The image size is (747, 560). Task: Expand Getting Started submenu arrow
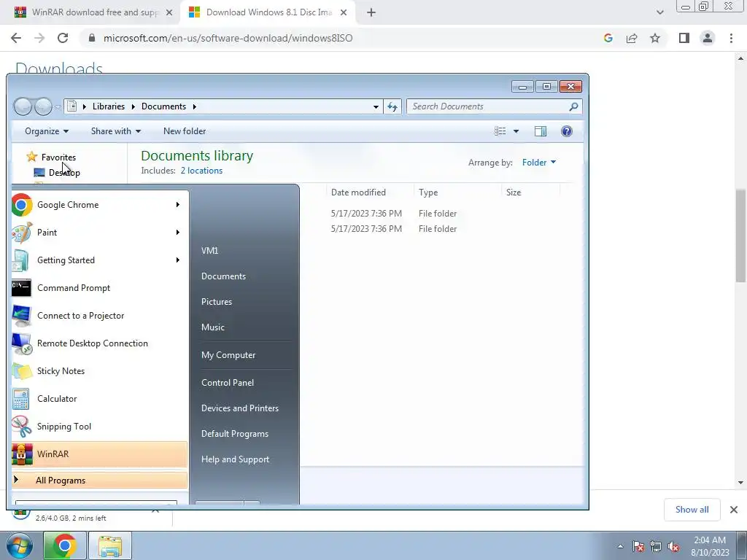click(x=178, y=260)
